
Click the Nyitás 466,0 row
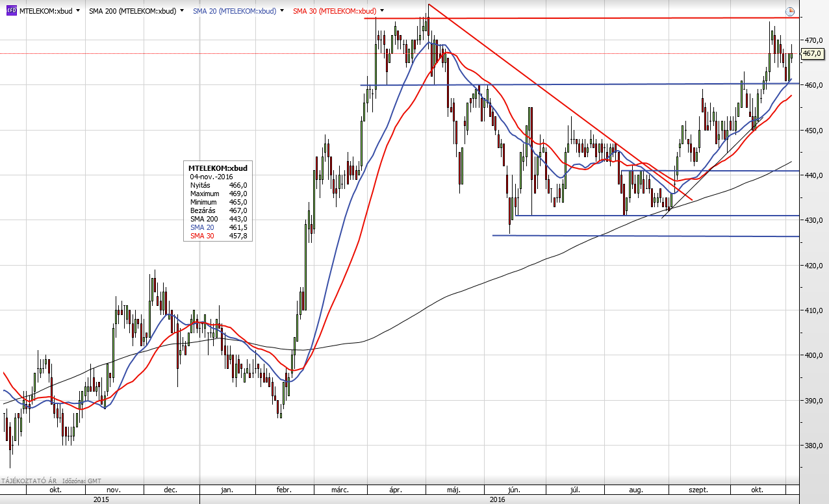click(218, 185)
